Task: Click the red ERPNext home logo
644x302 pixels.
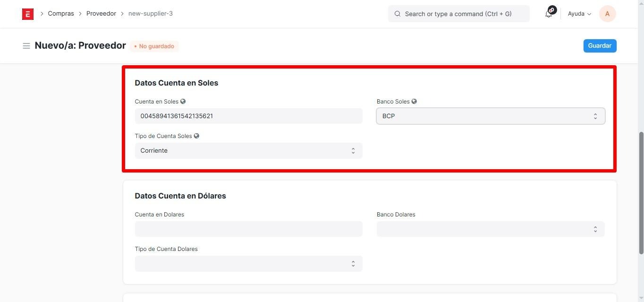Action: click(x=28, y=14)
